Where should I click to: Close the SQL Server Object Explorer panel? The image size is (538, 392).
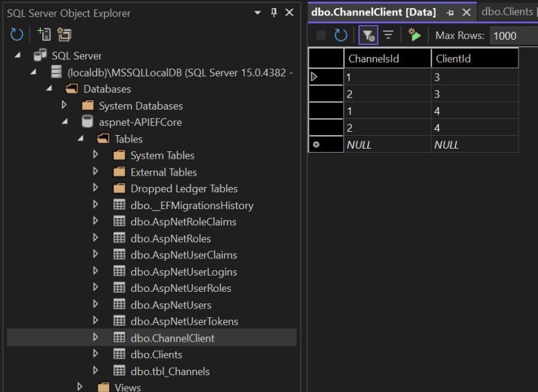[290, 13]
